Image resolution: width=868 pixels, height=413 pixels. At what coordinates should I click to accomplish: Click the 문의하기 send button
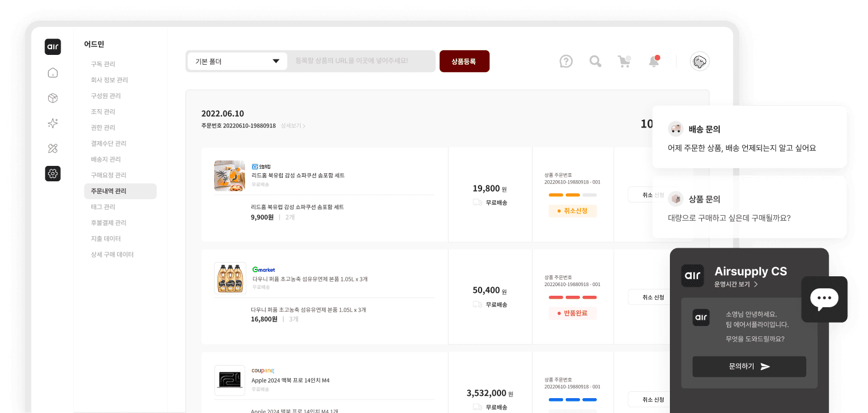[x=749, y=367]
